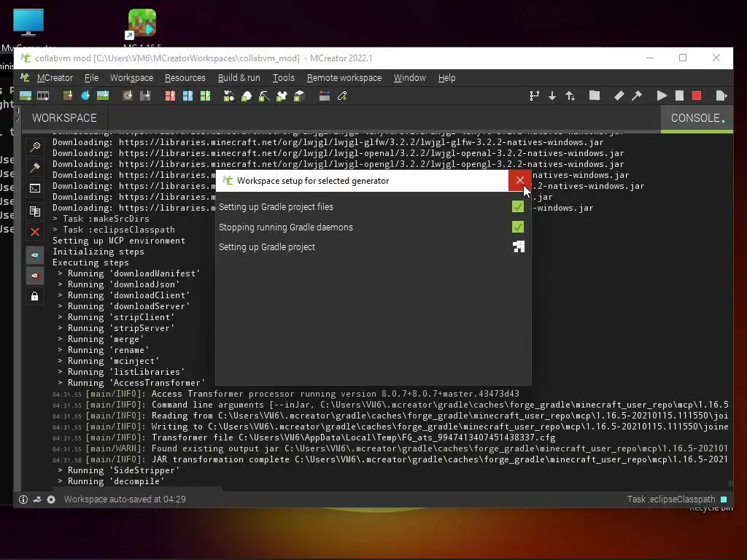Click the green grid import toolbar icon
Screen dimensions: 747x560
205,96
